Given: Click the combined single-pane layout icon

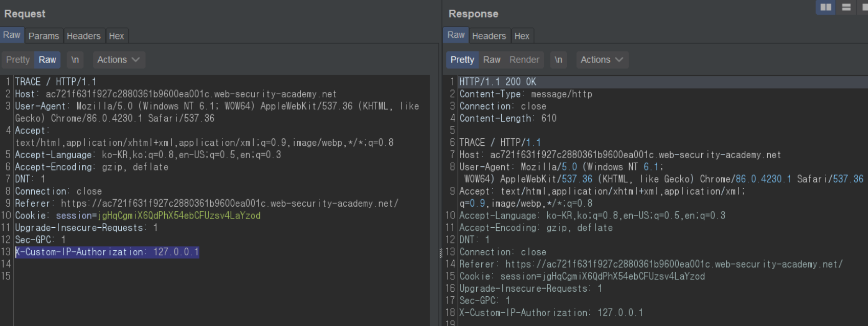Looking at the screenshot, I should (x=864, y=7).
